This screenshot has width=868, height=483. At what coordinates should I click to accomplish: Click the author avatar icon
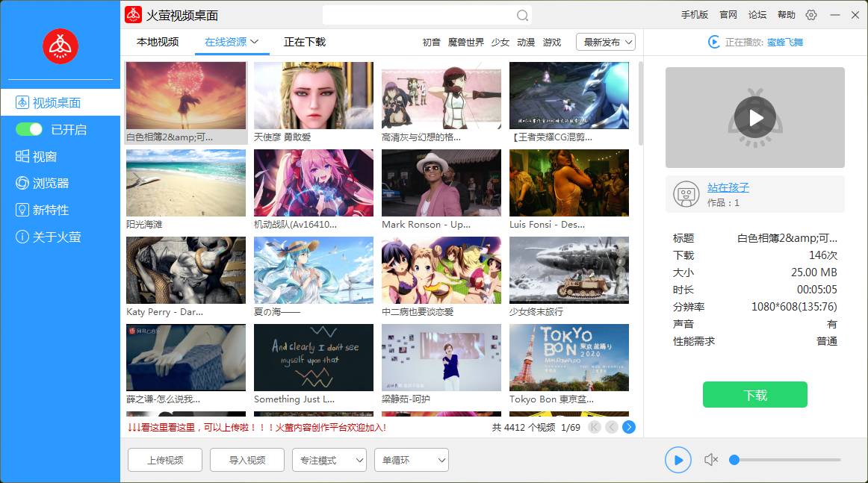(x=686, y=194)
